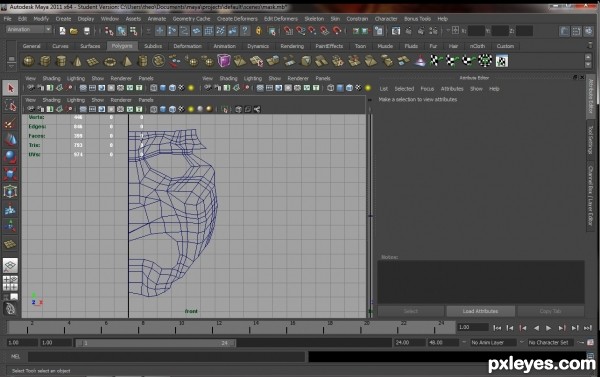Click the purple cube shelf icon

(x=224, y=60)
